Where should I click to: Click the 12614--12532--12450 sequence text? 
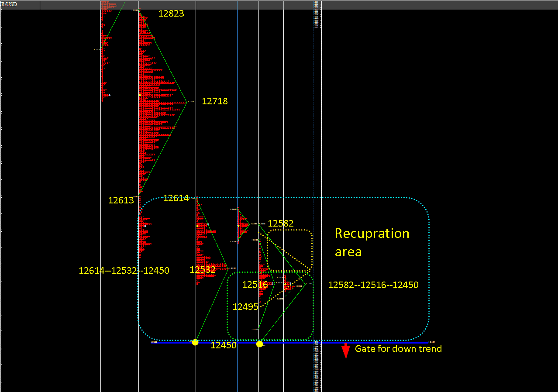(x=124, y=271)
